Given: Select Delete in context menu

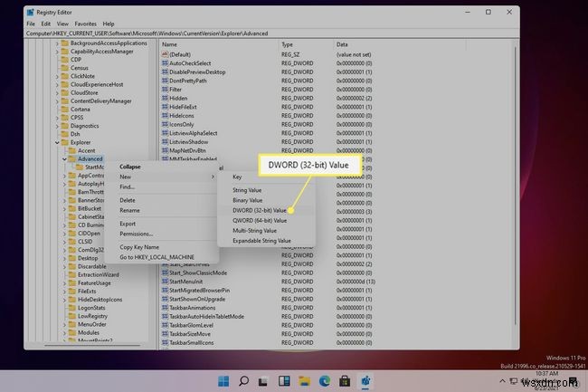Looking at the screenshot, I should click(128, 200).
